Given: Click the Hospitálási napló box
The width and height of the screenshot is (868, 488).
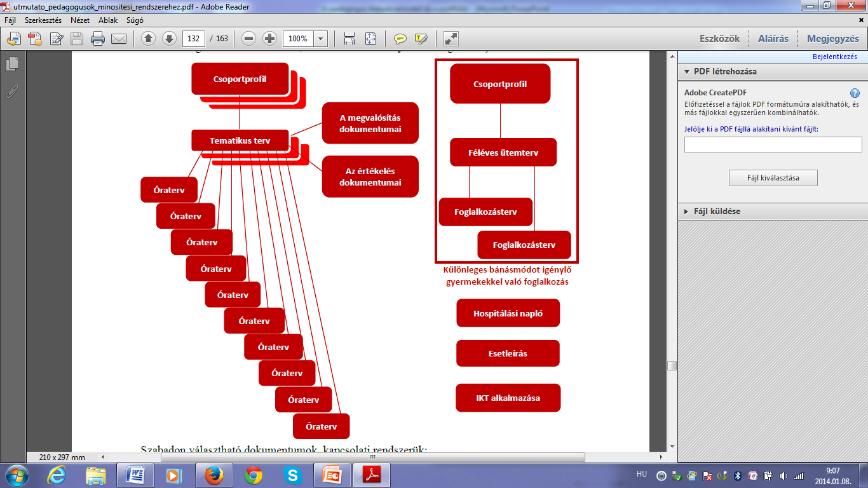Looking at the screenshot, I should point(508,313).
